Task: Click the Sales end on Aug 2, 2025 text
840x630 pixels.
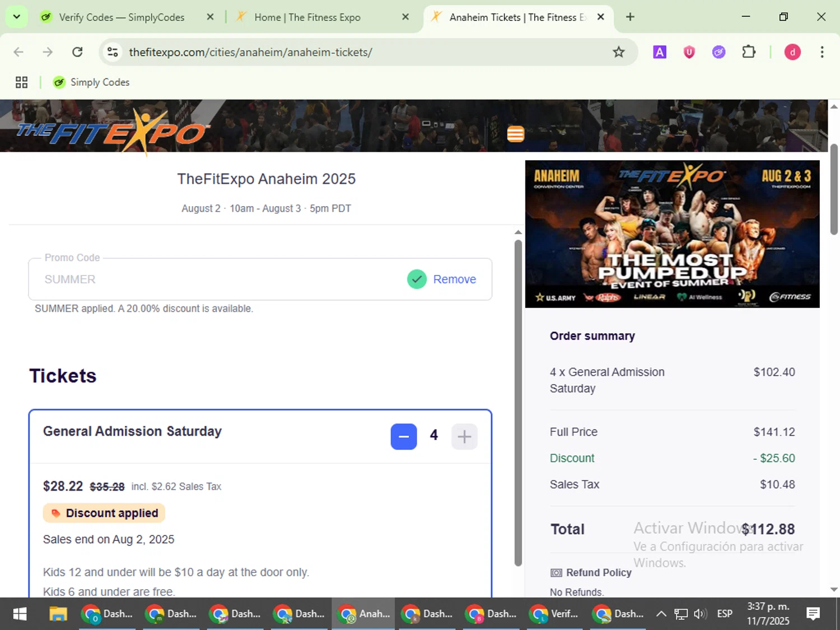Action: [x=109, y=539]
